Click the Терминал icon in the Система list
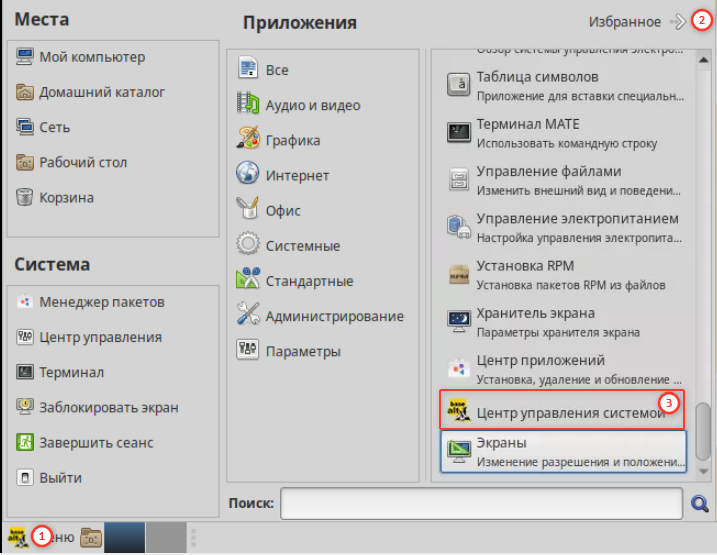This screenshot has height=555, width=717. pos(24,372)
